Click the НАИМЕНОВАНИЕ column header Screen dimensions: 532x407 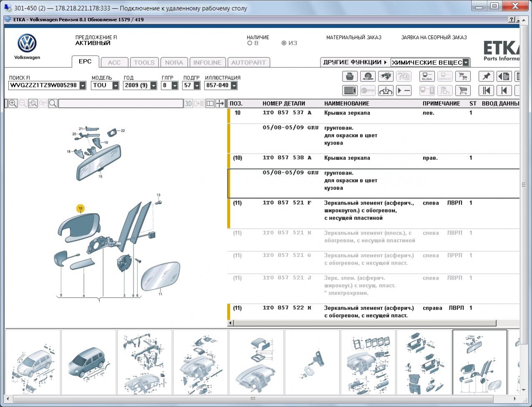(347, 104)
